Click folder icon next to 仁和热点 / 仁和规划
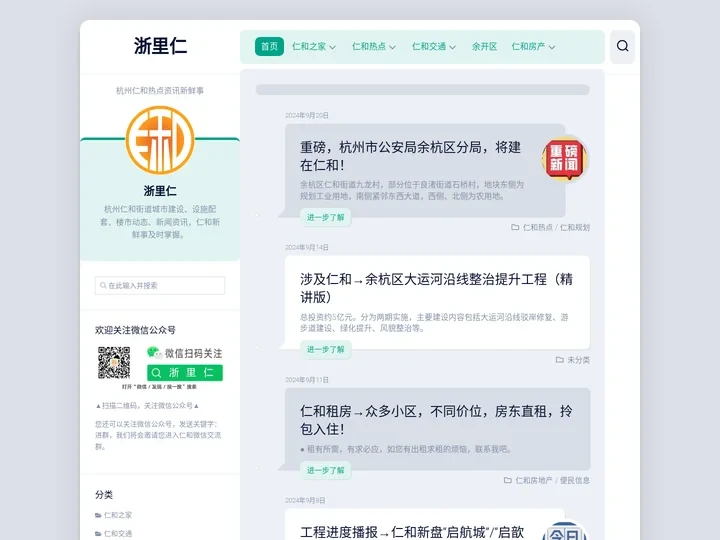The image size is (720, 540). tap(515, 227)
